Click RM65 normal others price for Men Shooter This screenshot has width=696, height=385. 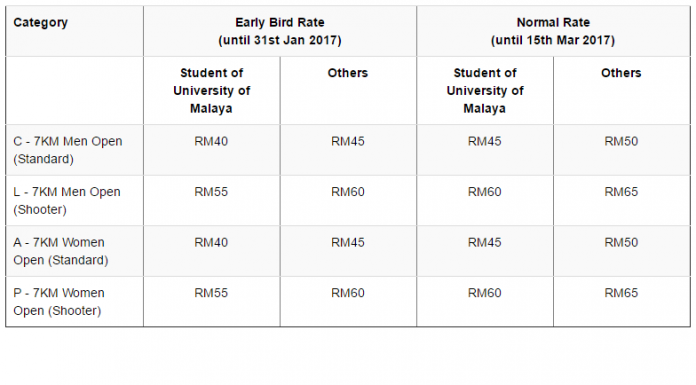(621, 192)
